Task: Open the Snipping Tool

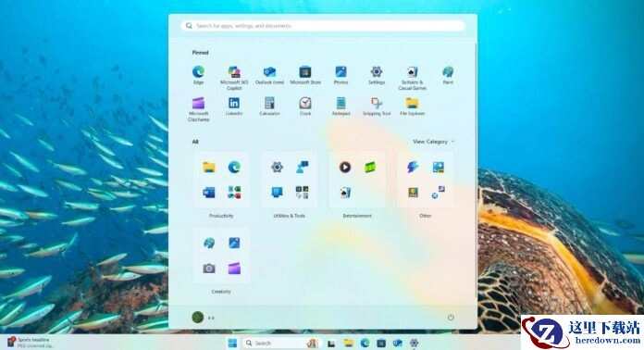Action: click(x=377, y=106)
